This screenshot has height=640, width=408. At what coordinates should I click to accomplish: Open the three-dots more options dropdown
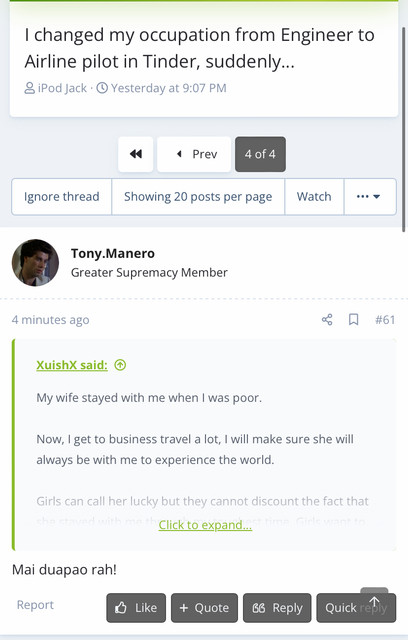[370, 197]
